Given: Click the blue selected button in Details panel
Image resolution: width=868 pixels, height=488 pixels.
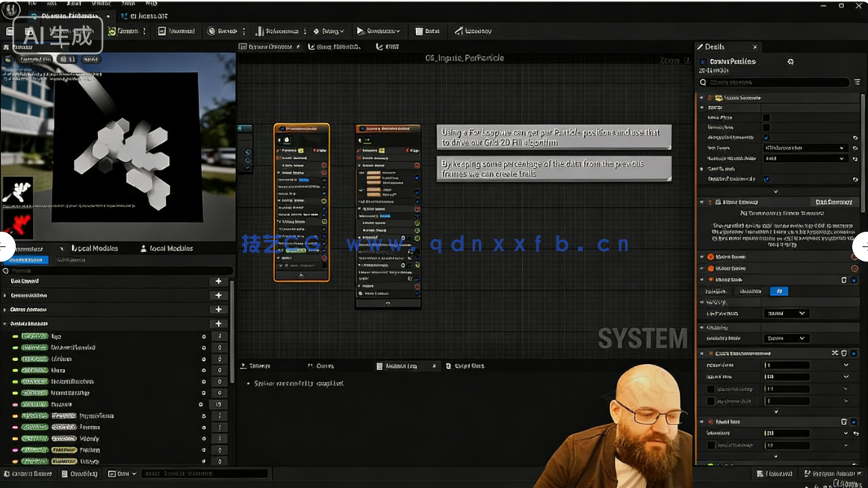Looking at the screenshot, I should click(778, 291).
